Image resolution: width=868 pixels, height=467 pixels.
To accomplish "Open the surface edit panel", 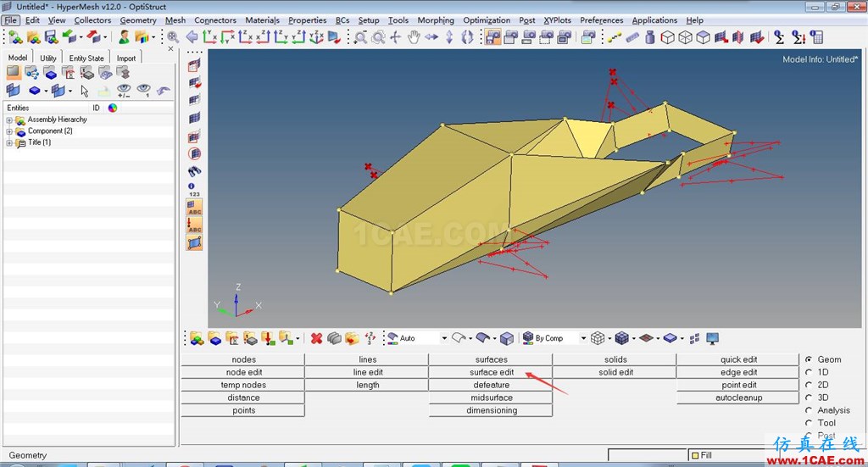I will (491, 372).
